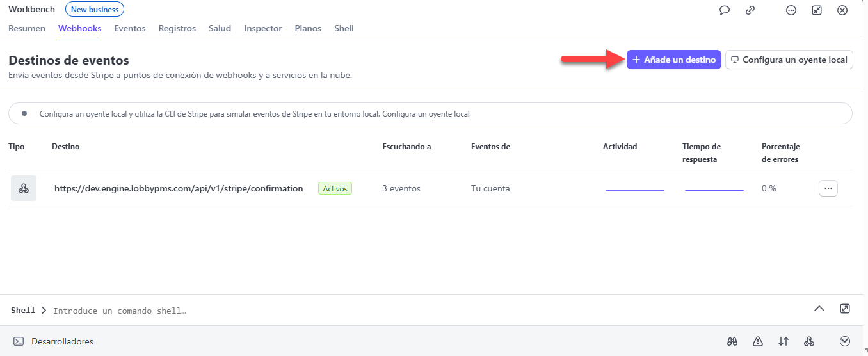Open Workbench more options circle icon
This screenshot has height=356, width=868.
791,10
